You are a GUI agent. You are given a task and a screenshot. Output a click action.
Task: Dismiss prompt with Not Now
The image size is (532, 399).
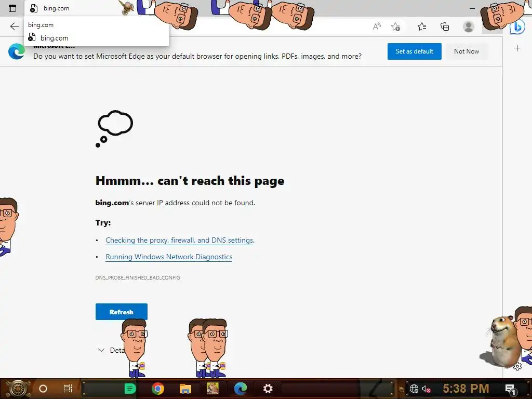pyautogui.click(x=467, y=51)
